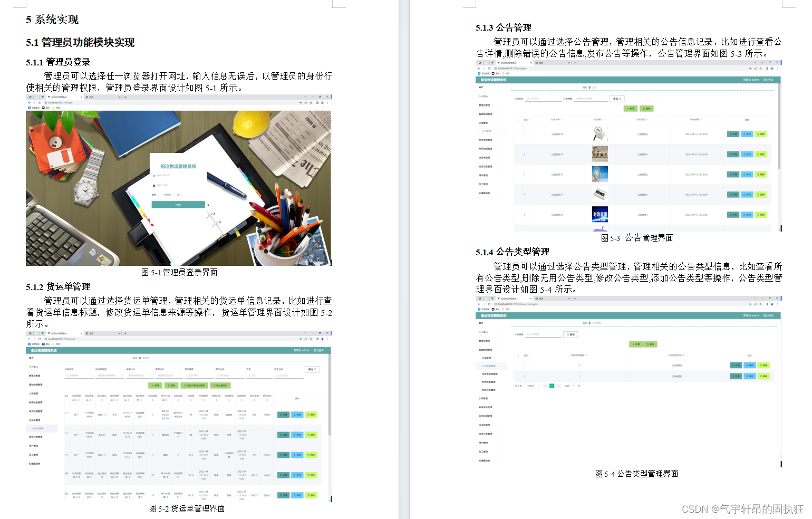Click bookmark star in figure 5-3 browser toolbar
Viewport: 812px width, 519px height.
pyautogui.click(x=760, y=68)
